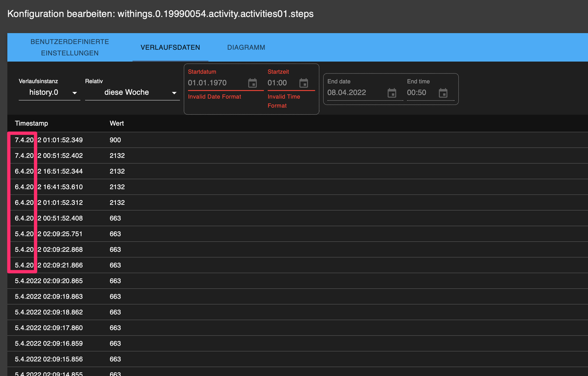Select the Verlaufsdaten tab
This screenshot has height=376, width=588.
point(171,48)
